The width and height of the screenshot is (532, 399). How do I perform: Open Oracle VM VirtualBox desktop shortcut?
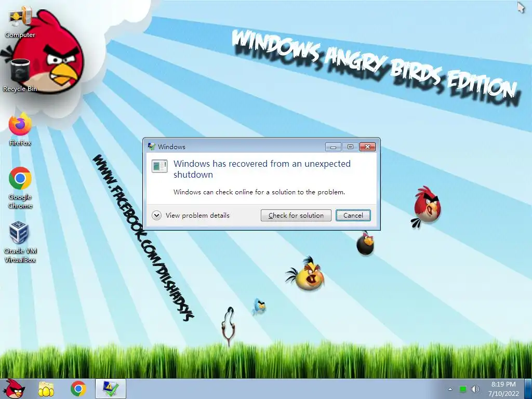coord(20,242)
